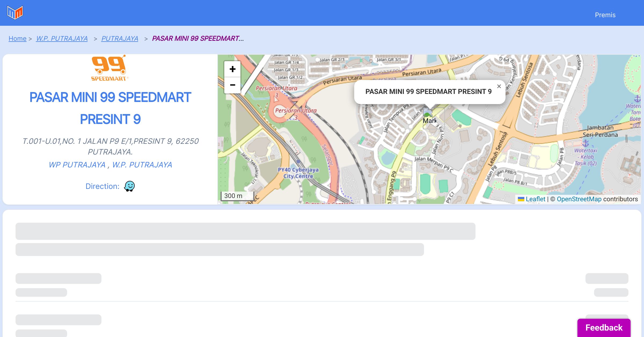This screenshot has height=337, width=644.
Task: Click the PY40 Cyberjaya City Centre label
Action: [298, 173]
